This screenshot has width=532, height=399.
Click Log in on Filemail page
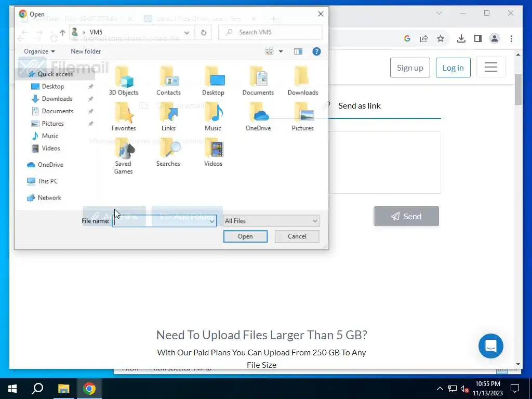click(x=453, y=68)
